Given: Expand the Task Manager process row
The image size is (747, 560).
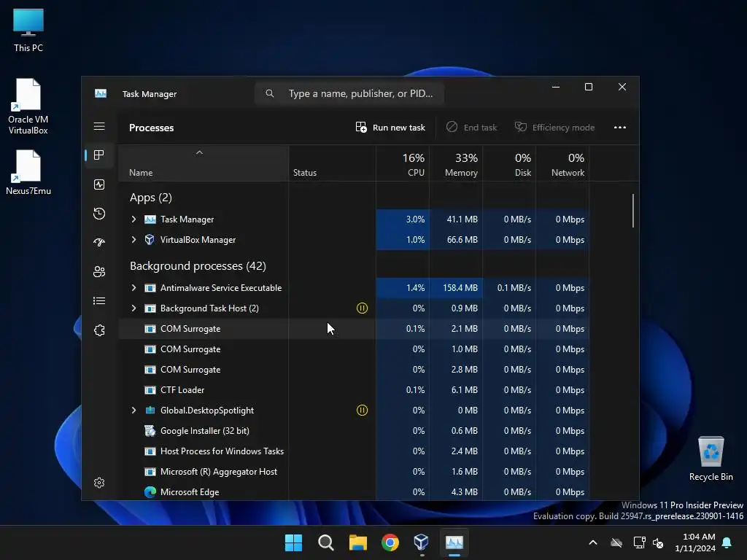Looking at the screenshot, I should [x=134, y=219].
